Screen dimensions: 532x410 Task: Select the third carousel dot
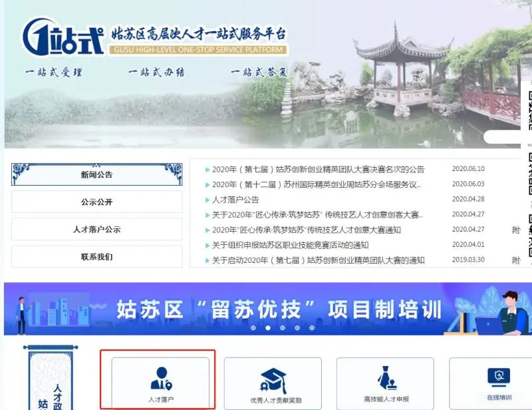click(283, 327)
